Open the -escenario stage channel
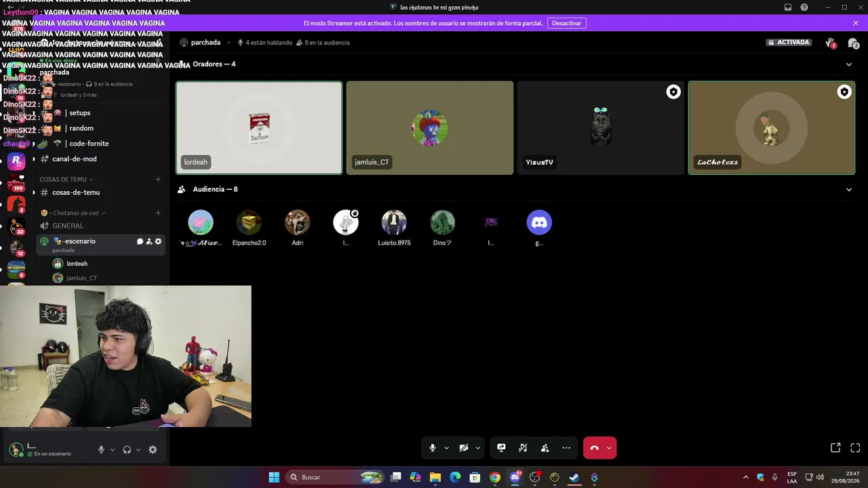Viewport: 868px width, 488px height. pyautogui.click(x=101, y=245)
